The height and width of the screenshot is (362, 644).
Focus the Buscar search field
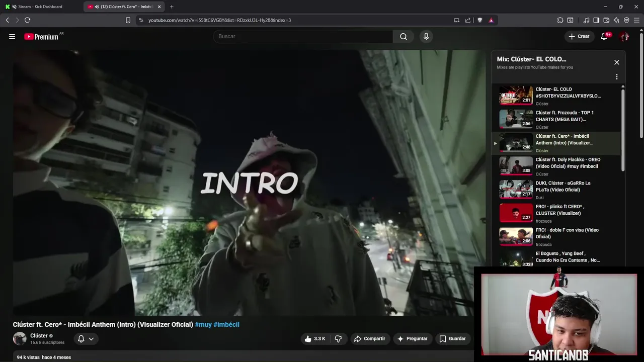pos(303,36)
